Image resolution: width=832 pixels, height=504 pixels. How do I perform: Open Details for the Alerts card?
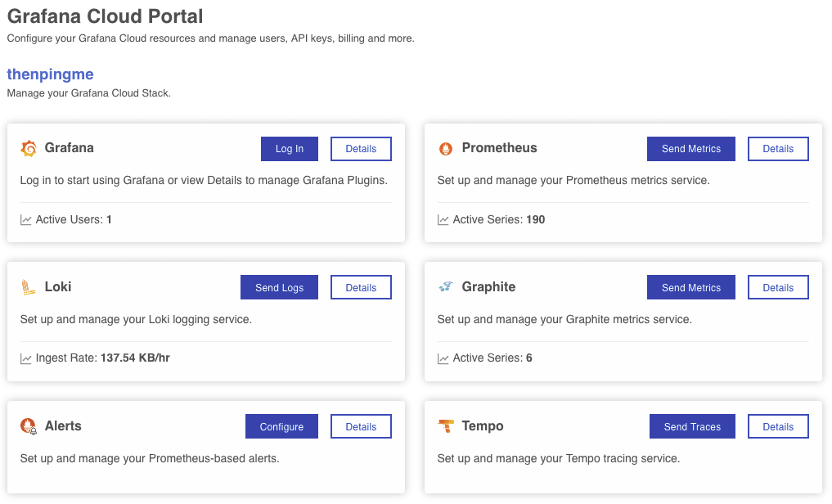point(361,426)
